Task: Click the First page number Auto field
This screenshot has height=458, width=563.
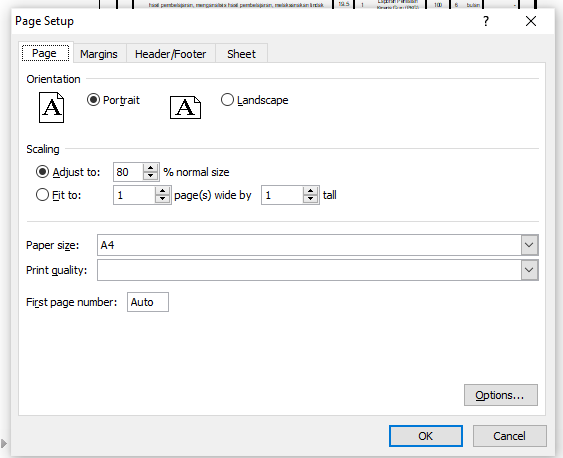Action: coord(148,302)
